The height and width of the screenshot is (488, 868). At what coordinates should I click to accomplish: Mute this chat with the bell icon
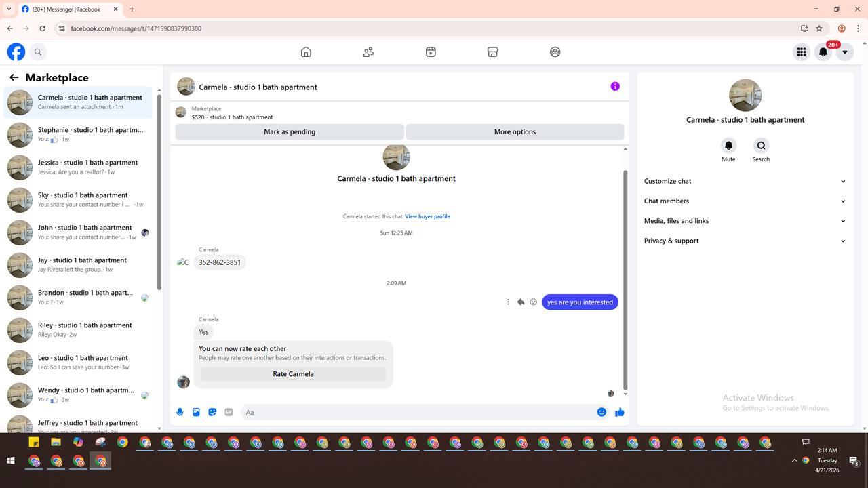728,145
